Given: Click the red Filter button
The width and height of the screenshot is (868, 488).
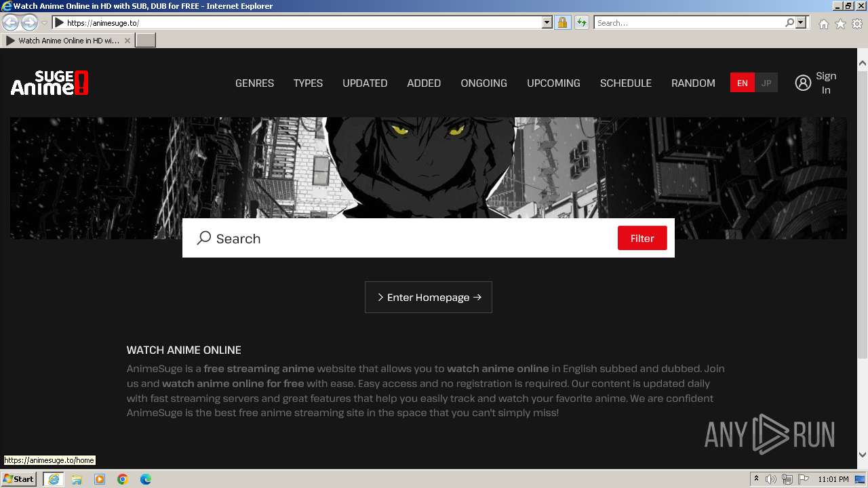Looking at the screenshot, I should (x=642, y=238).
